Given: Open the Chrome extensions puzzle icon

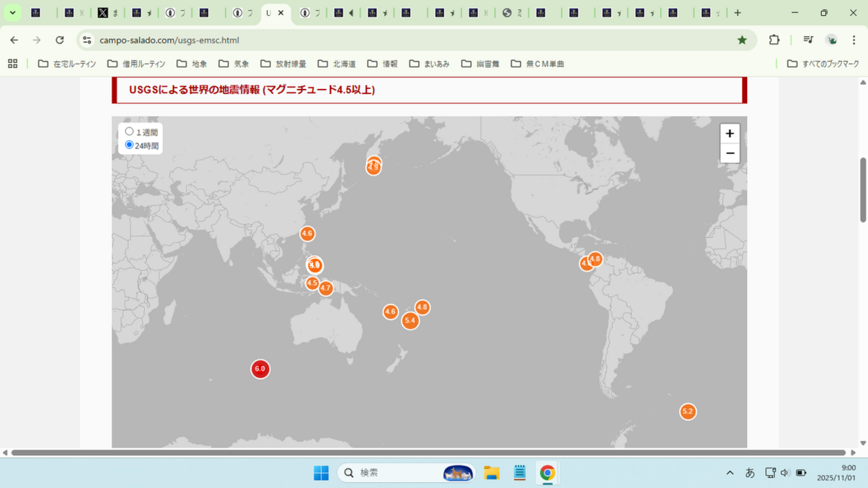Looking at the screenshot, I should [x=774, y=40].
